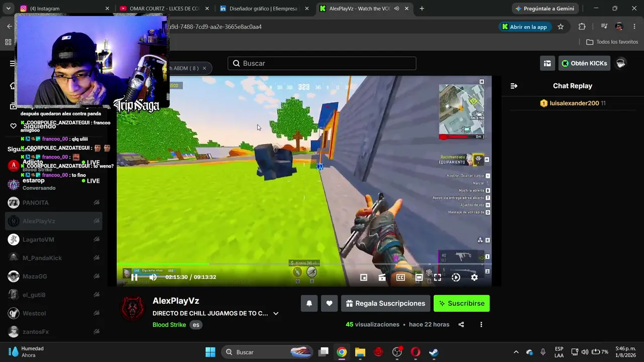Click Regala Suscripciones button
Screen dimensions: 644x362
coord(385,303)
